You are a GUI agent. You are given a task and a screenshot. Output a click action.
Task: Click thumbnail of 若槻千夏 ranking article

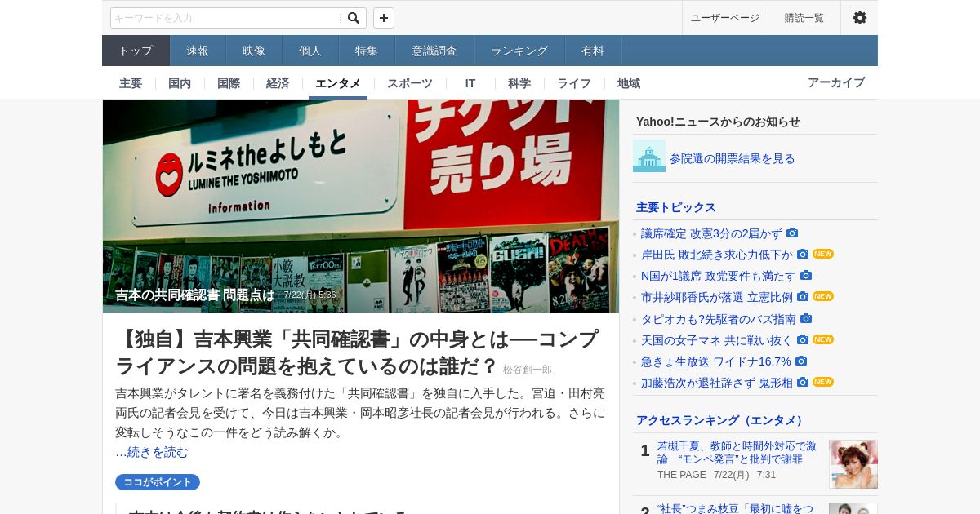click(853, 464)
